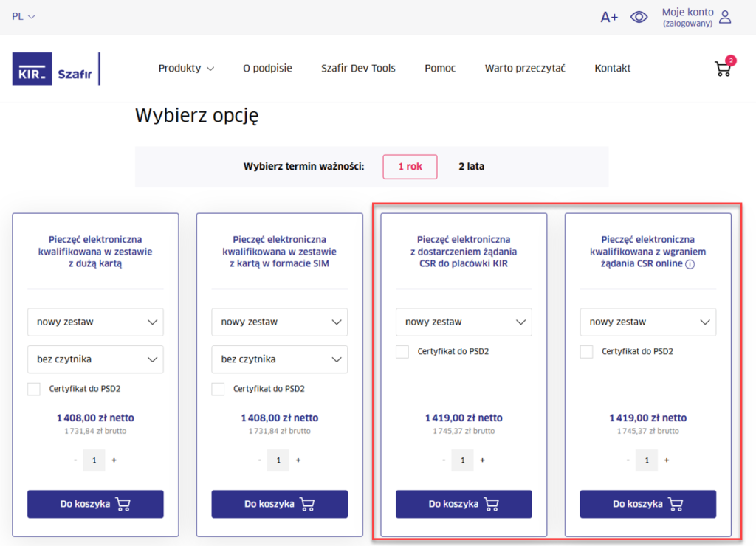This screenshot has width=756, height=546.
Task: Open Moje konto user profile icon
Action: pos(725,17)
